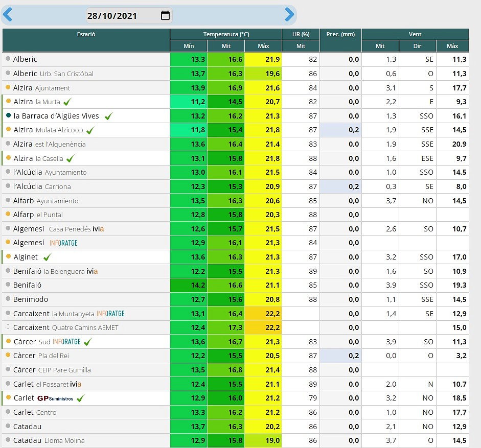This screenshot has height=448, width=481.
Task: Open the Alberic Urb. San Cristóbal station
Action: coord(53,74)
